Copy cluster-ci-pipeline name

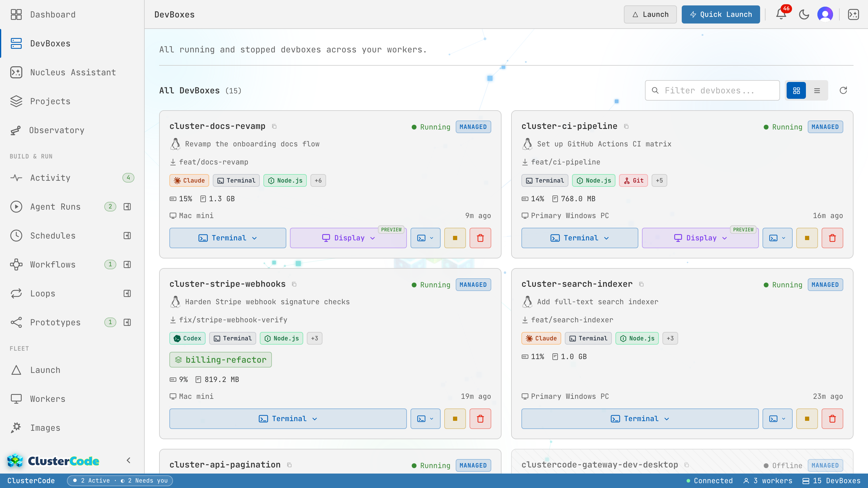[626, 126]
